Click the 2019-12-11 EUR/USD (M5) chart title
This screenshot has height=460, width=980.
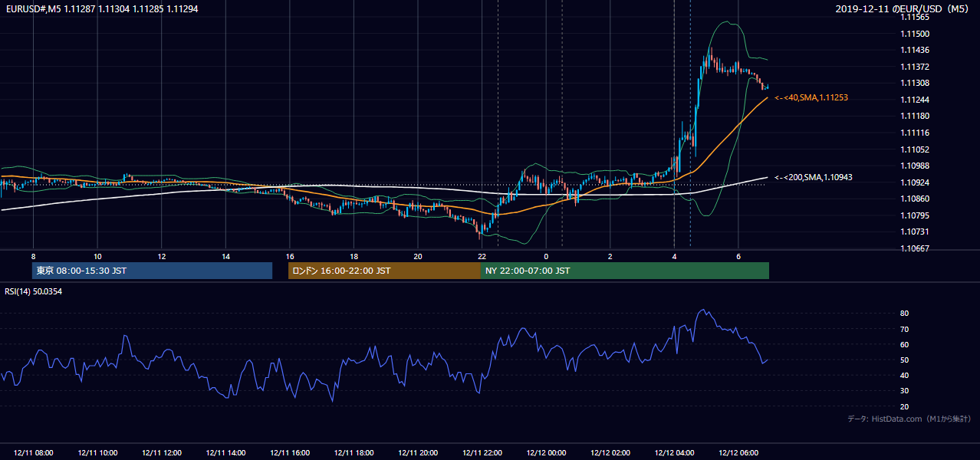[x=903, y=9]
